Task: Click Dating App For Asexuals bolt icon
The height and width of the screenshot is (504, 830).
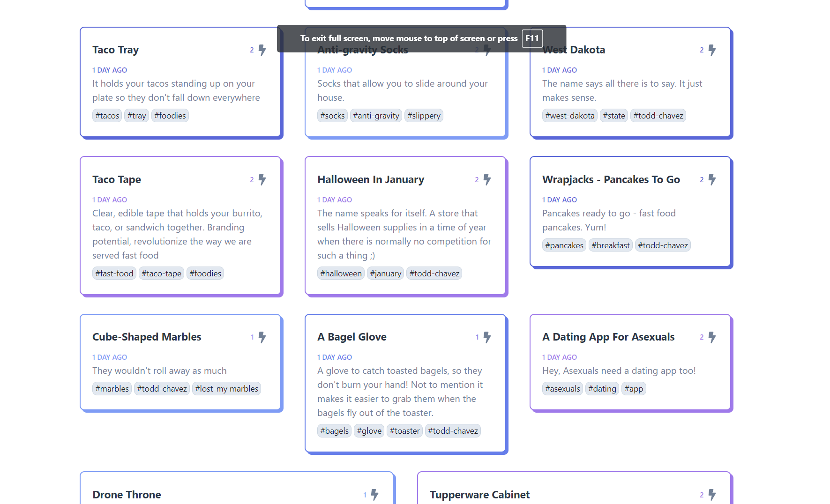Action: pos(712,337)
